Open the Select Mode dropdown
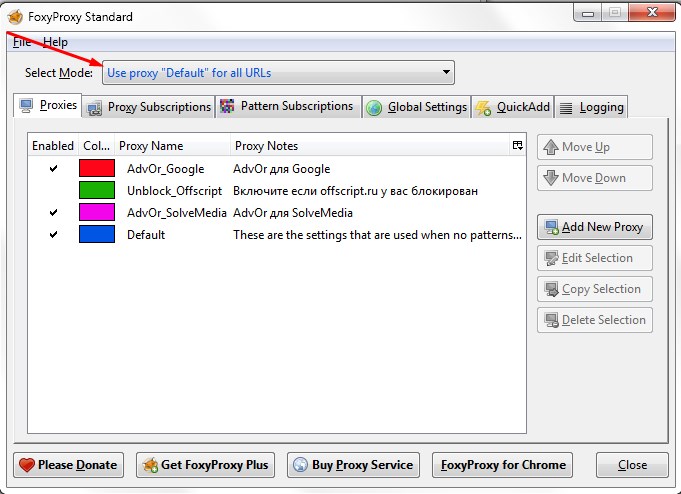 278,73
